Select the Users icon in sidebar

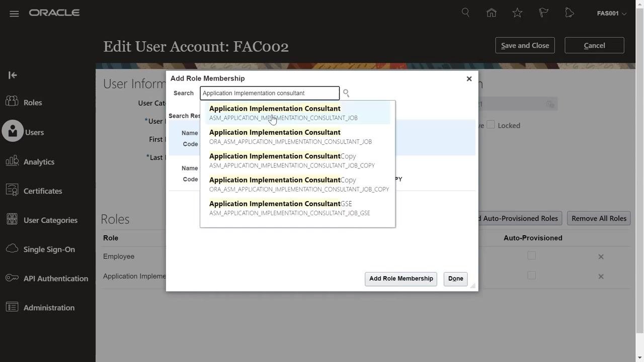coord(13,131)
